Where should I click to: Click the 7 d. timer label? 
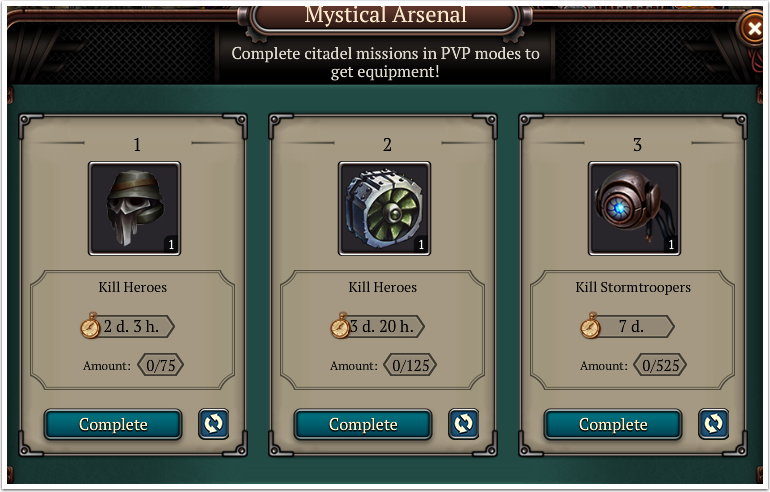(631, 327)
